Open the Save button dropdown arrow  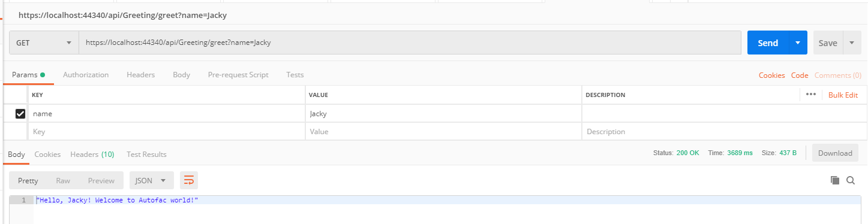click(x=852, y=43)
